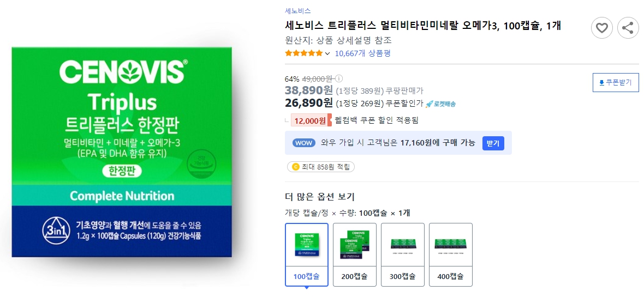Screen dimensions: 644x297
Task: Click the heart wishlist icon
Action: point(601,28)
